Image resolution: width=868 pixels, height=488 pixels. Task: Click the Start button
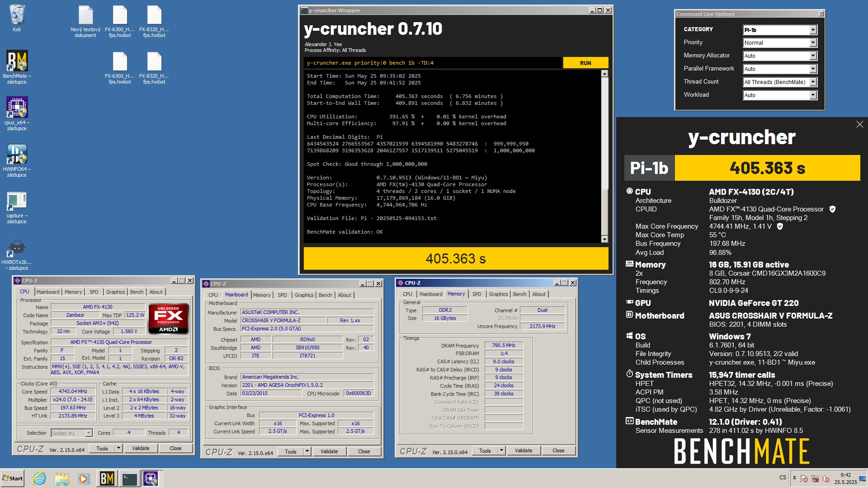[12, 479]
